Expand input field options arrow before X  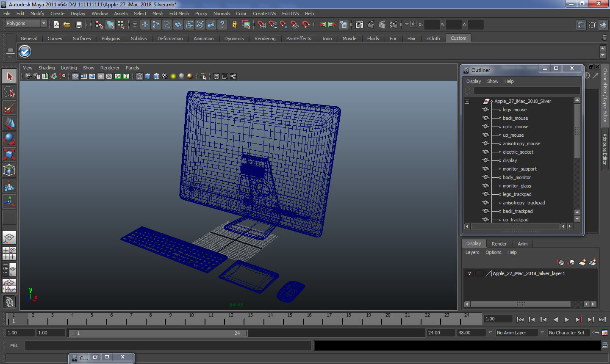407,25
